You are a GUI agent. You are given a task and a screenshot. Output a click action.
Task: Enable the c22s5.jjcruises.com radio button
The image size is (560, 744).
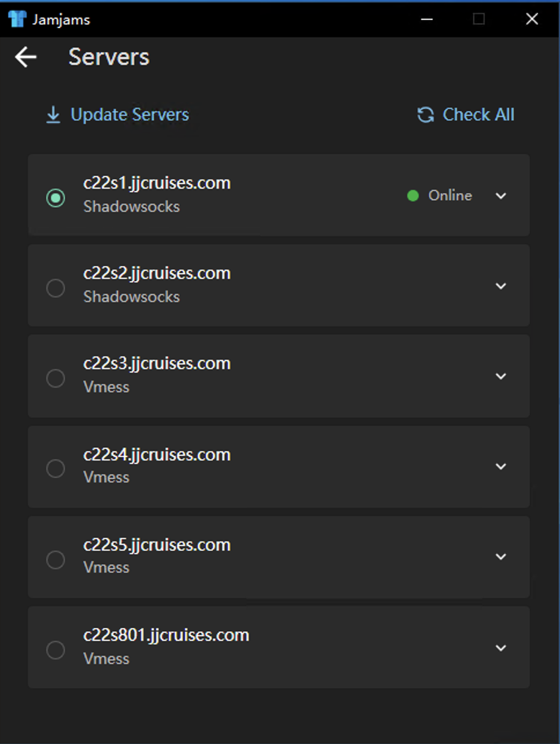(56, 559)
